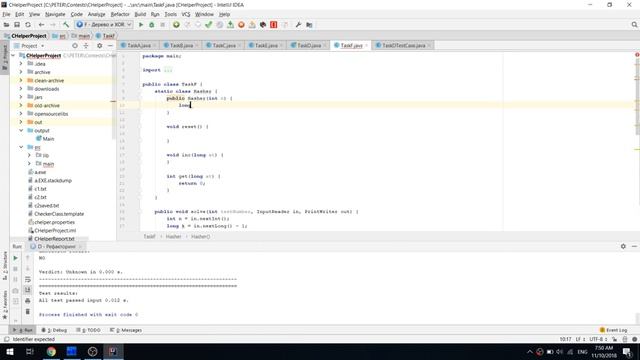Screen dimensions: 640x360
Task: Open the run configuration dropdown
Action: (104, 25)
